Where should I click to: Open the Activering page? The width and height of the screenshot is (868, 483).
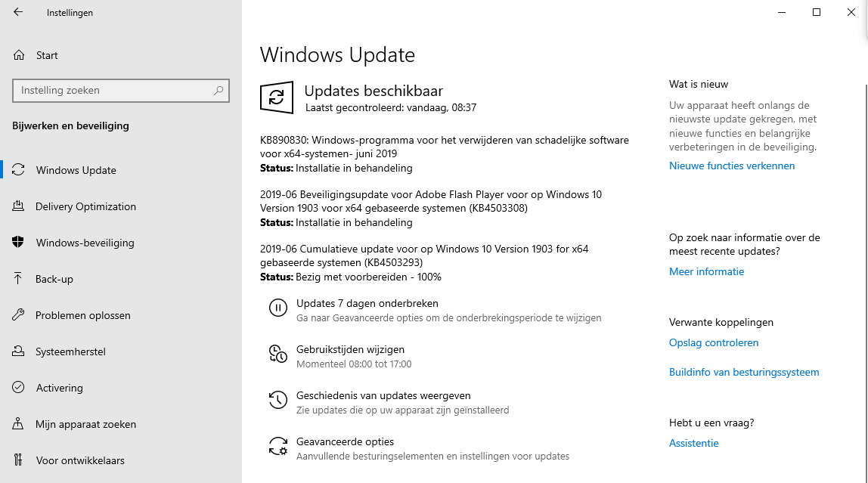[59, 388]
